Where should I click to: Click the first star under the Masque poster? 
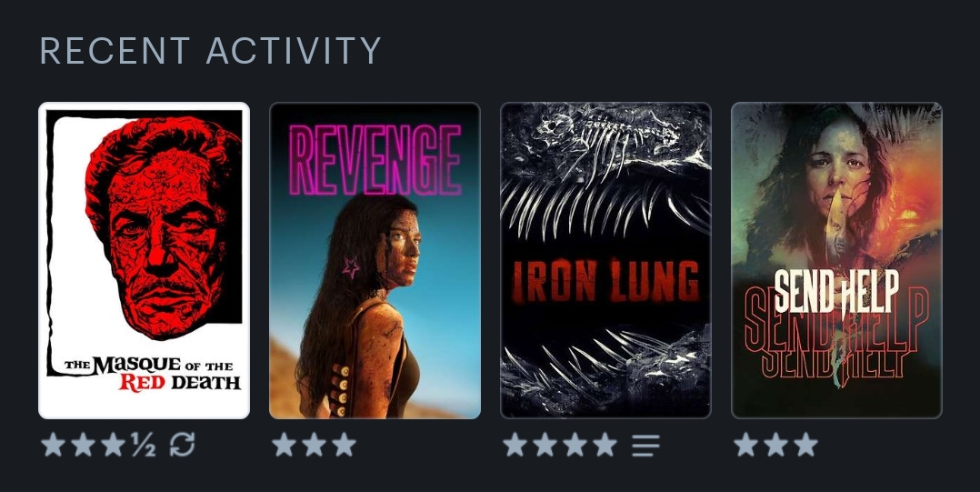coord(53,445)
